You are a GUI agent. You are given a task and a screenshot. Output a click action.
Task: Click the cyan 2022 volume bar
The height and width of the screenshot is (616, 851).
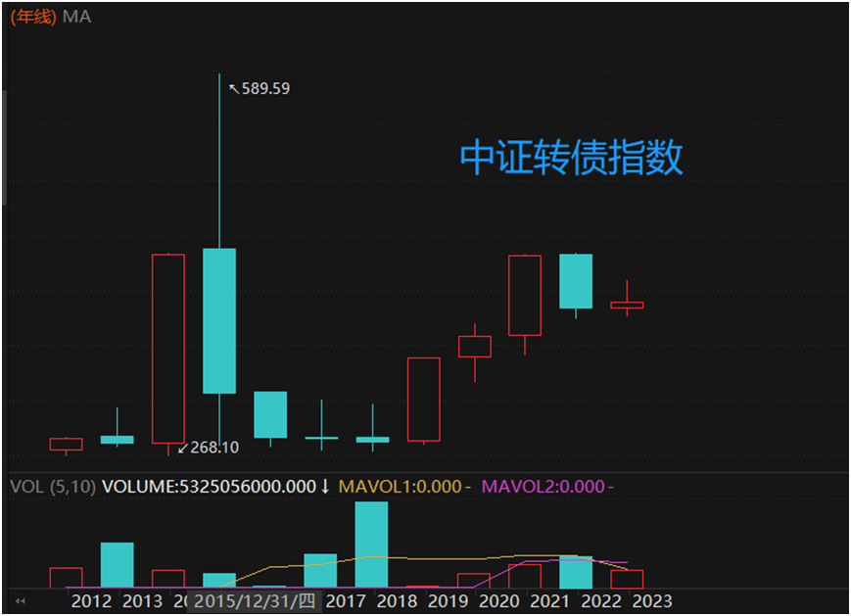(576, 572)
